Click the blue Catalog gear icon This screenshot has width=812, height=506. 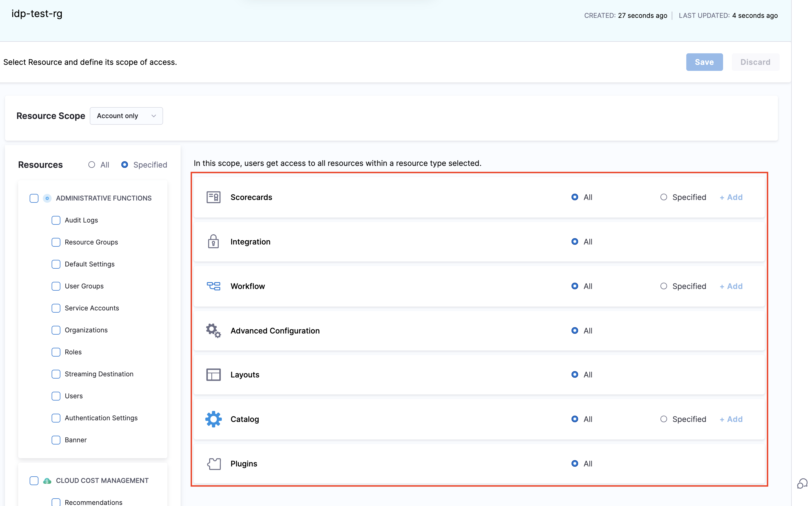213,419
